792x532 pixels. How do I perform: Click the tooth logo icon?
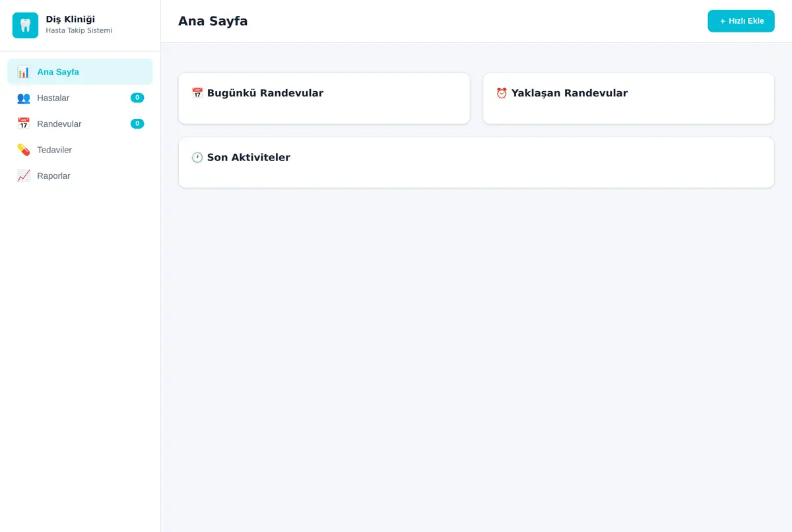coord(25,25)
